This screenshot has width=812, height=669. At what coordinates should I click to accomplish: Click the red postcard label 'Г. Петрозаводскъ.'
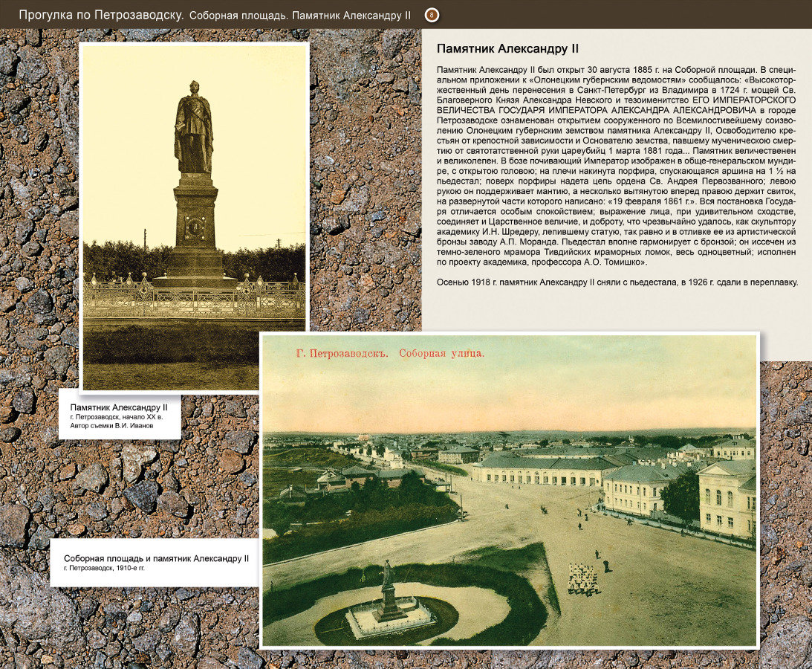click(342, 353)
